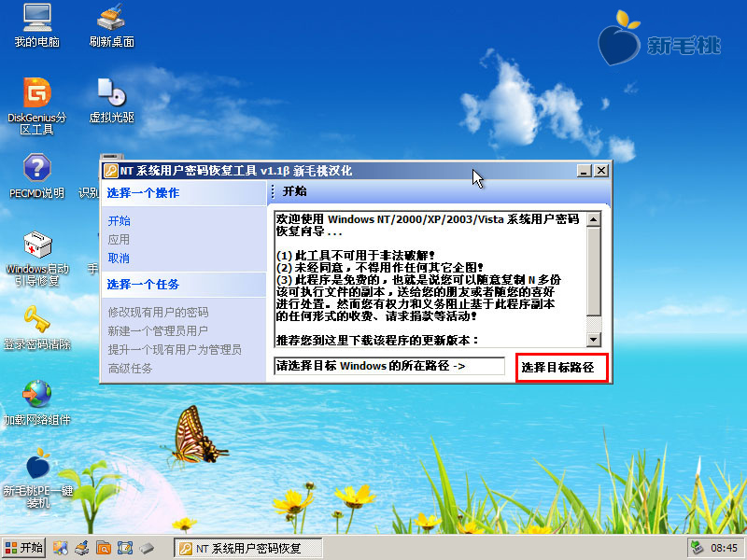Click the 应用 operation link
Viewport: 747px width, 560px height.
pos(119,240)
